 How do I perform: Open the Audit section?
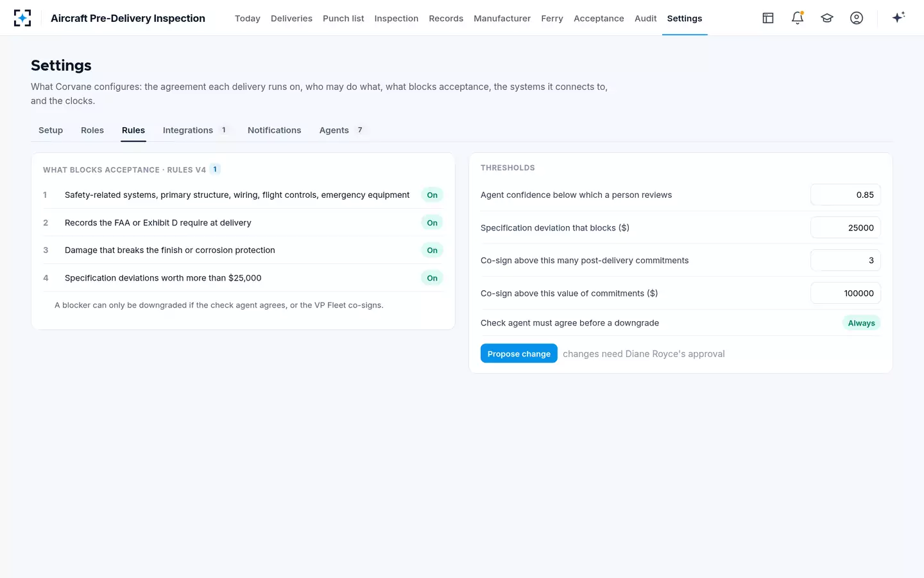pyautogui.click(x=646, y=19)
